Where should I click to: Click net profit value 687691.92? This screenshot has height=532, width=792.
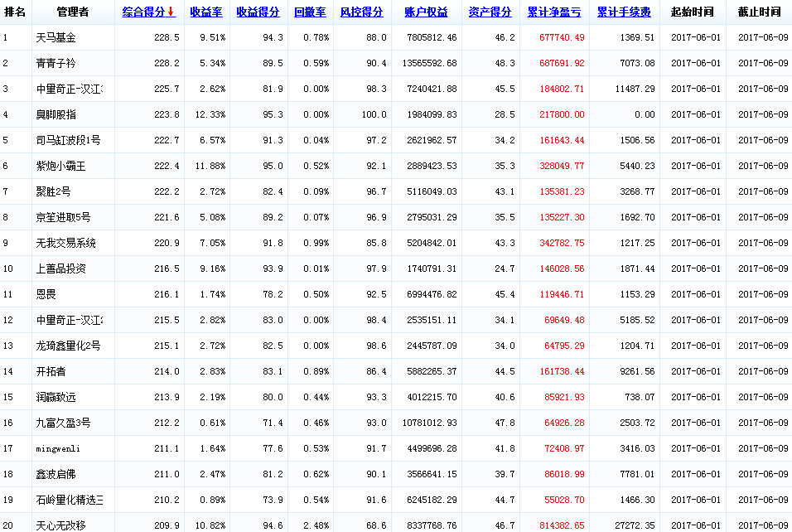coord(562,63)
